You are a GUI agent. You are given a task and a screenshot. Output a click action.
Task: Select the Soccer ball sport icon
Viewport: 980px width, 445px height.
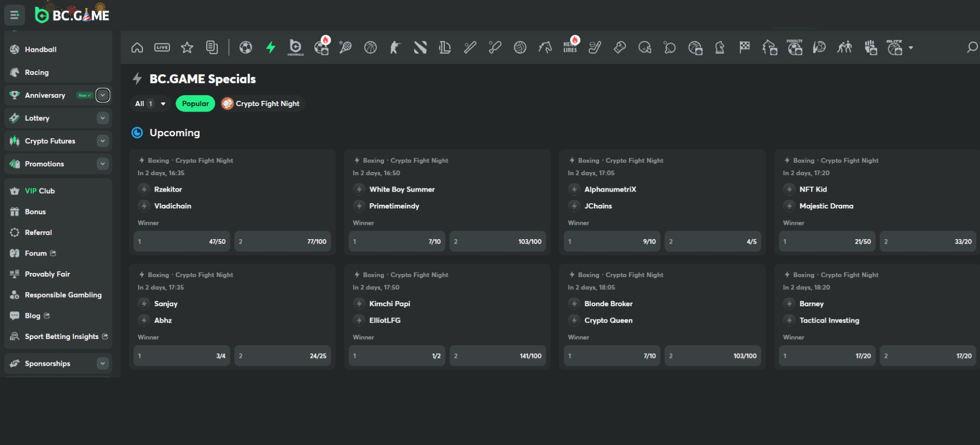coord(246,48)
